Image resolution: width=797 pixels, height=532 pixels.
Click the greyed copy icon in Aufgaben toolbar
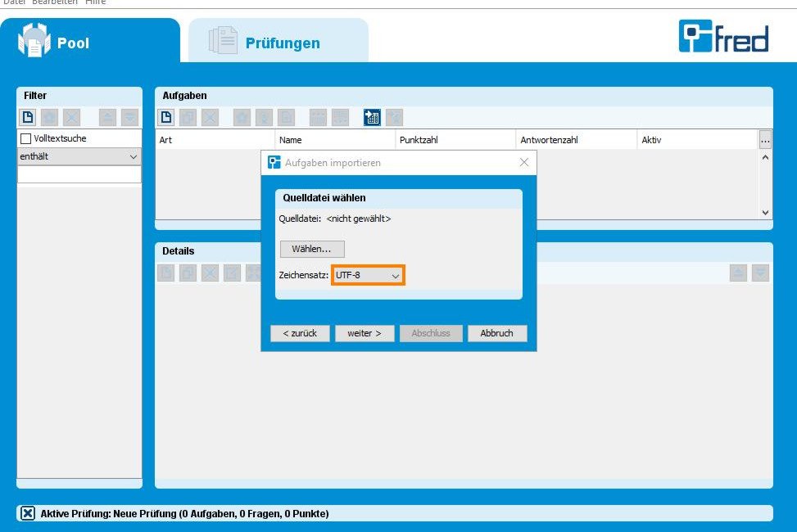188,117
